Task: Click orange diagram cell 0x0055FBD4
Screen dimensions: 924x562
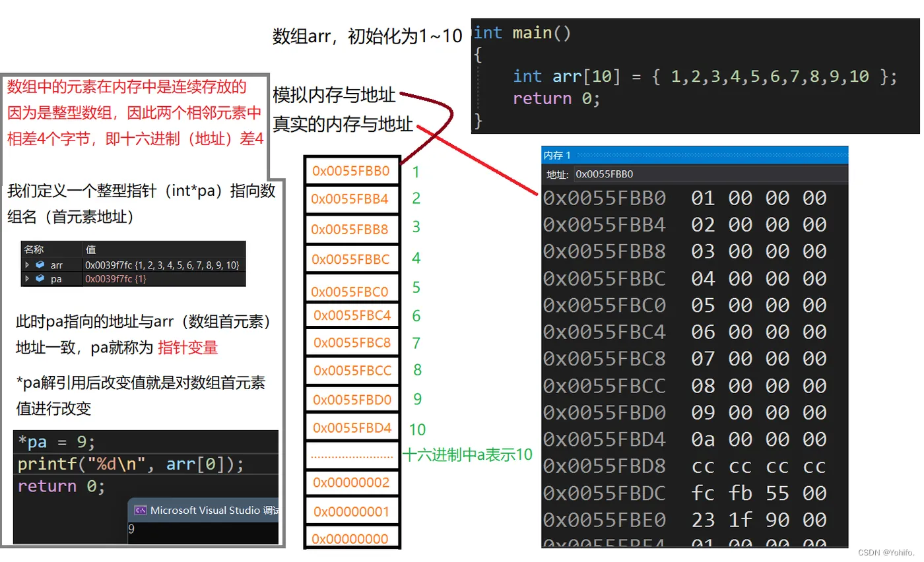Action: tap(352, 427)
